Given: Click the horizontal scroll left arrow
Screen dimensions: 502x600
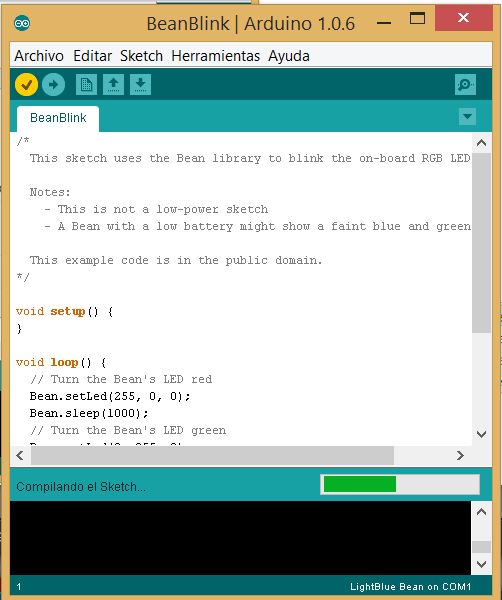Looking at the screenshot, I should (x=20, y=455).
